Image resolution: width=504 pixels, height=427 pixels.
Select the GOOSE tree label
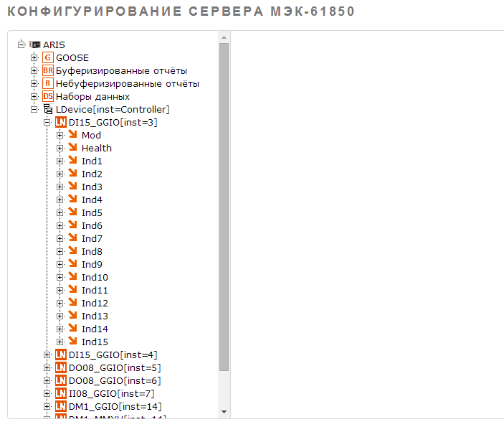pyautogui.click(x=72, y=57)
